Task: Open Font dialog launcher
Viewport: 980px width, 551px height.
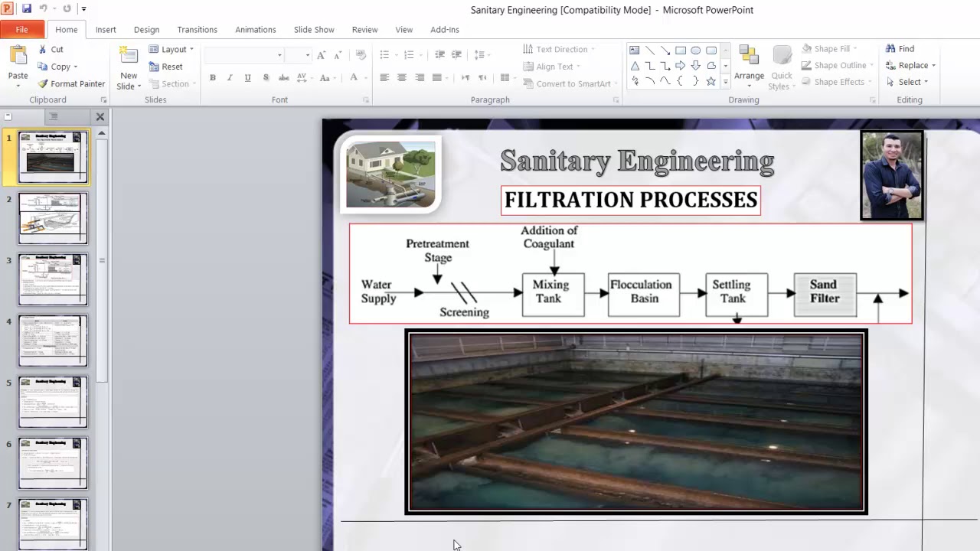Action: pyautogui.click(x=366, y=100)
